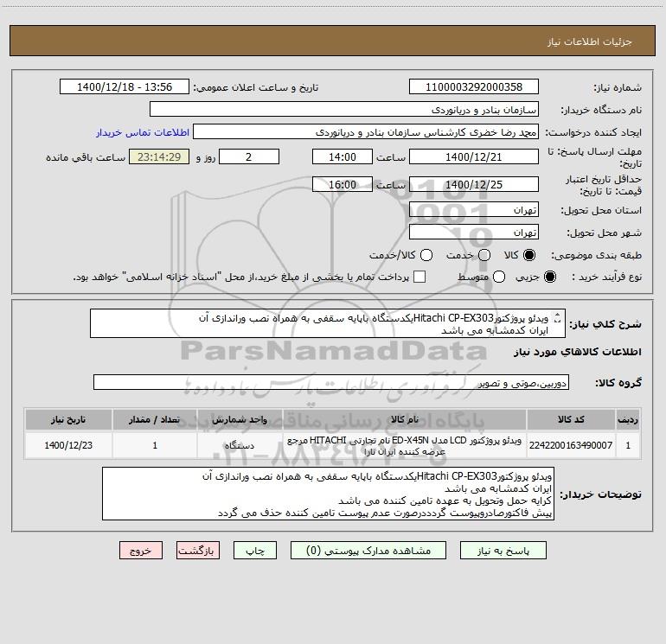Click the اطلاعات کالاهای مورد نیاز heading
Screen dimensions: 666x644
point(577,352)
